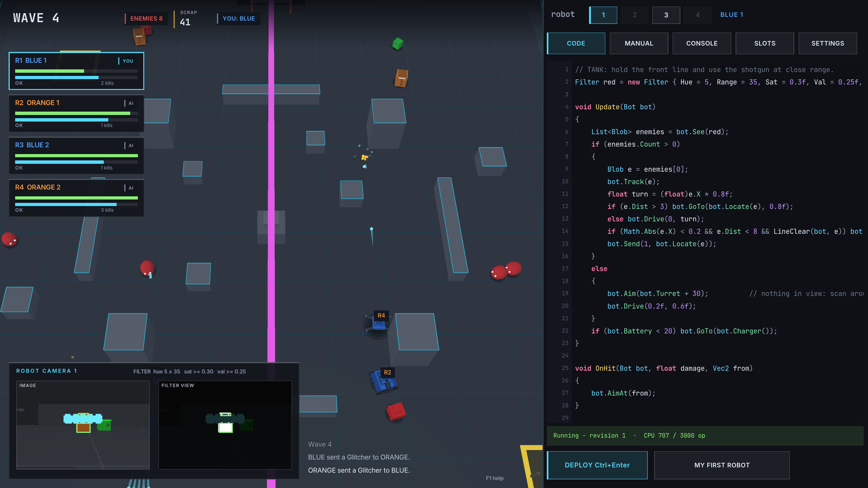Viewport: 868px width, 488px height.
Task: Click the R2 tank robot in arena
Action: point(383,382)
